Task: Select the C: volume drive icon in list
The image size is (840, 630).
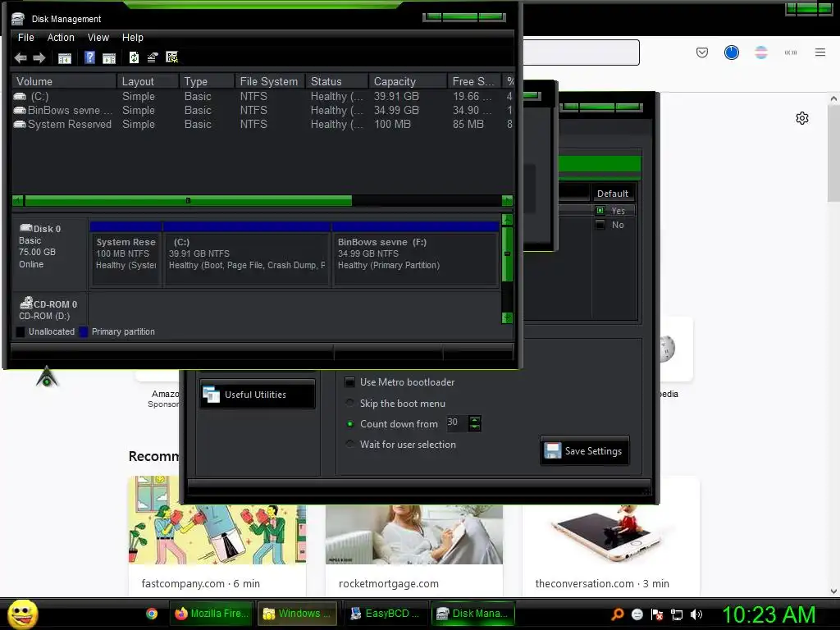Action: (x=20, y=97)
